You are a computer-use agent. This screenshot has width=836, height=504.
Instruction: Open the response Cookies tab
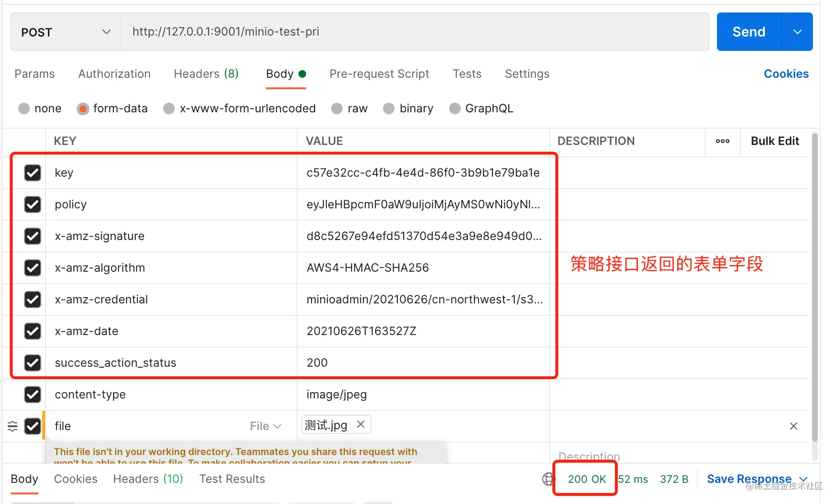[x=75, y=479]
